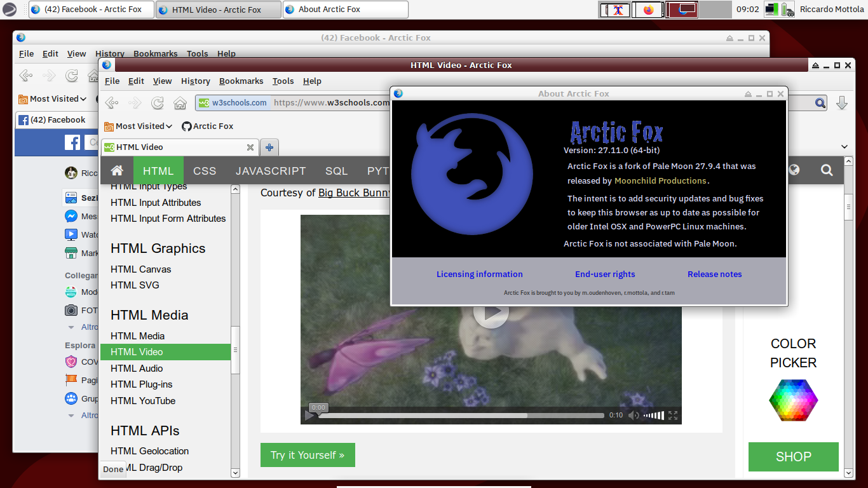Click the green SHOP button
This screenshot has height=488, width=868.
click(793, 456)
